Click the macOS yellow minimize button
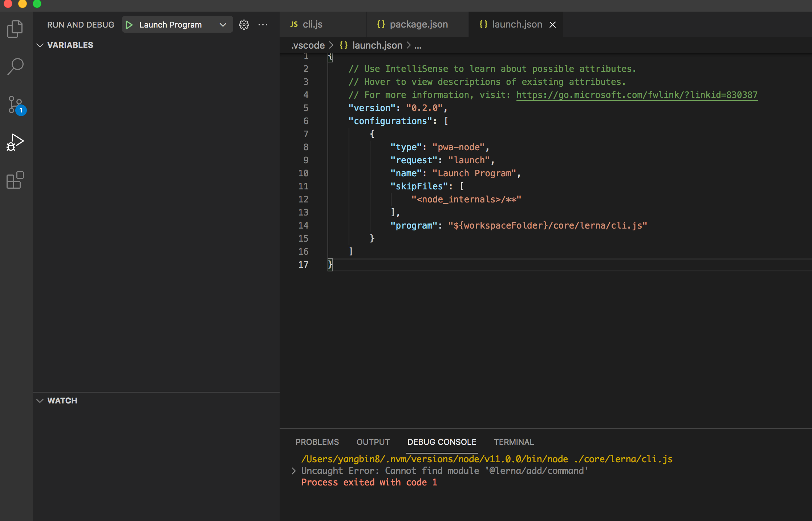 pos(22,4)
